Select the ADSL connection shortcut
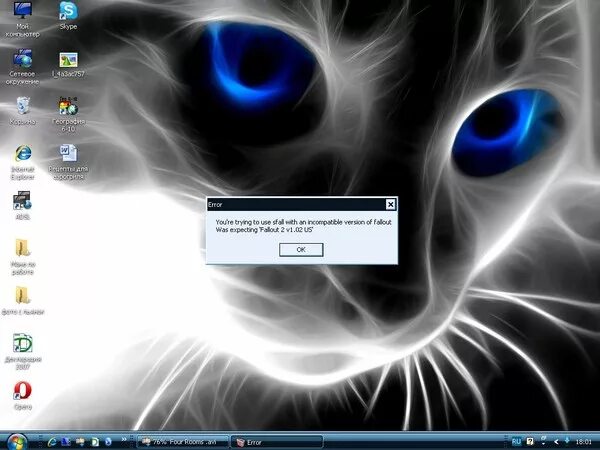Screen dimensions: 600x450 click(23, 205)
